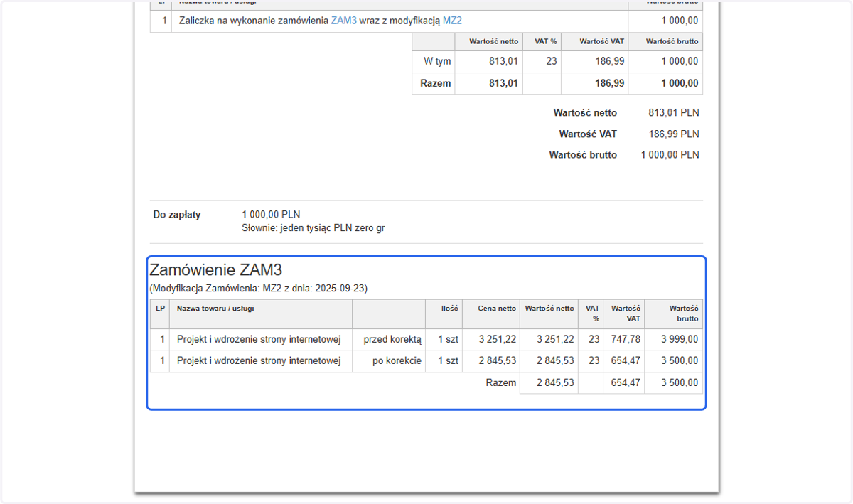This screenshot has height=504, width=853.
Task: Click modification note dated 2025-09-23
Action: [258, 289]
